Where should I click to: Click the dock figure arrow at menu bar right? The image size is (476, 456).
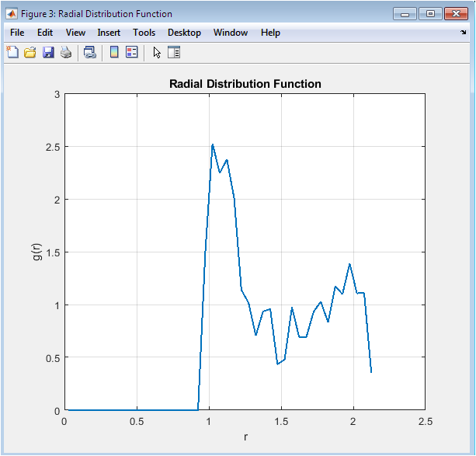(464, 33)
